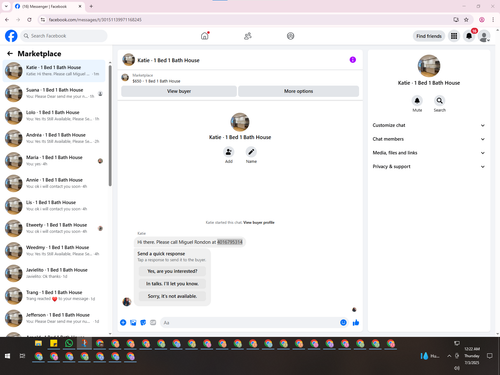Open the Lis conversation
Viewport: 500px width, 375px height.
[54, 206]
